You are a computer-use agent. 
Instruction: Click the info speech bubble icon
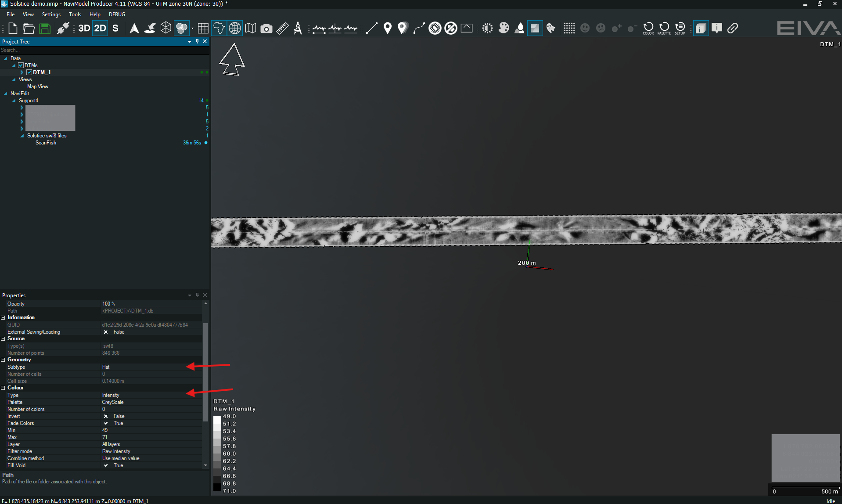[717, 29]
